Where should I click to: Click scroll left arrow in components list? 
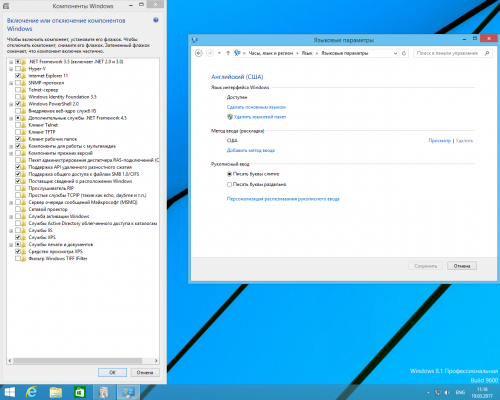[x=10, y=360]
